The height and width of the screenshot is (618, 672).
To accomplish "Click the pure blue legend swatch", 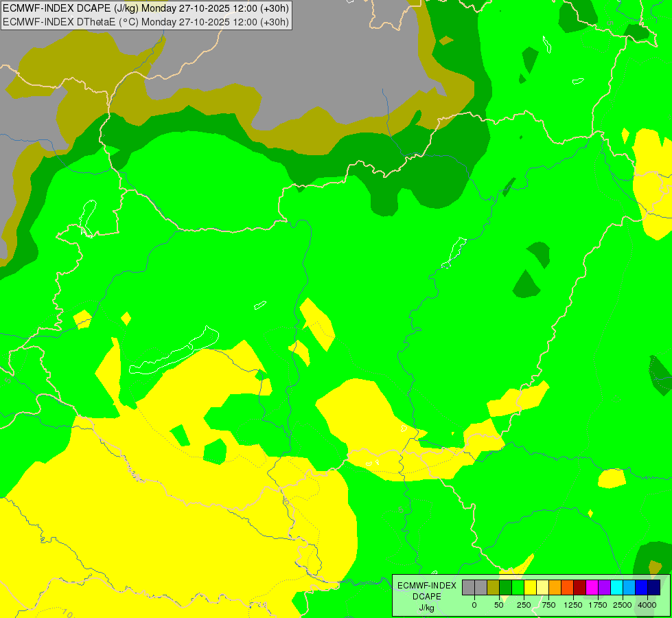I will click(x=642, y=587).
